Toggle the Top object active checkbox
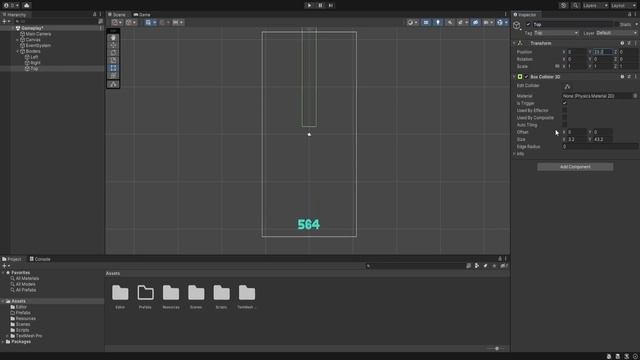 [x=528, y=24]
